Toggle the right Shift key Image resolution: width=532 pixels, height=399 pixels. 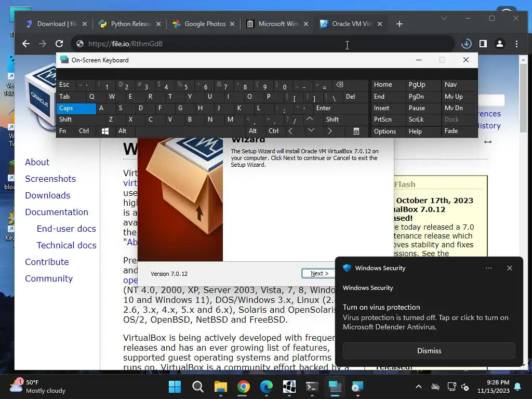click(x=345, y=119)
